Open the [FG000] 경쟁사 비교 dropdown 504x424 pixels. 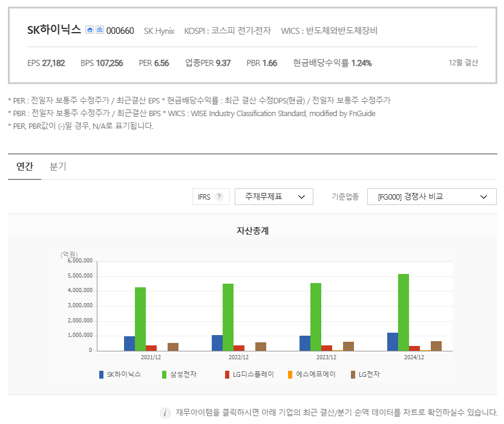[x=431, y=197]
